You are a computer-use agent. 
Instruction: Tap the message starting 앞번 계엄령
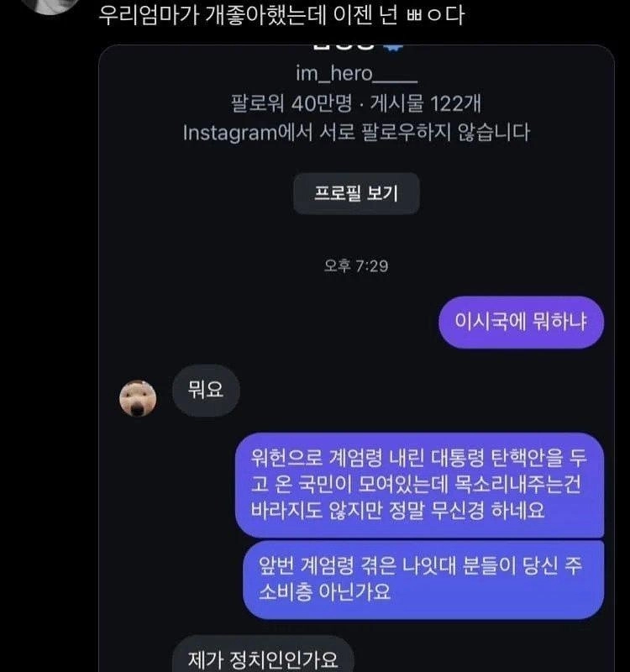coord(423,580)
